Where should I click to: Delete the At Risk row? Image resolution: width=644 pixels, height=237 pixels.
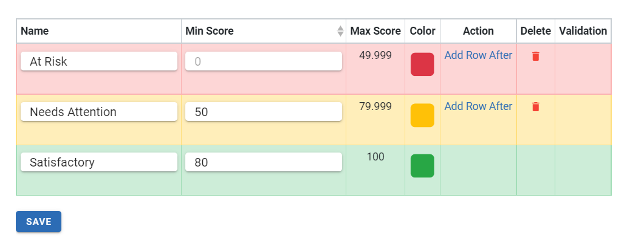point(535,57)
